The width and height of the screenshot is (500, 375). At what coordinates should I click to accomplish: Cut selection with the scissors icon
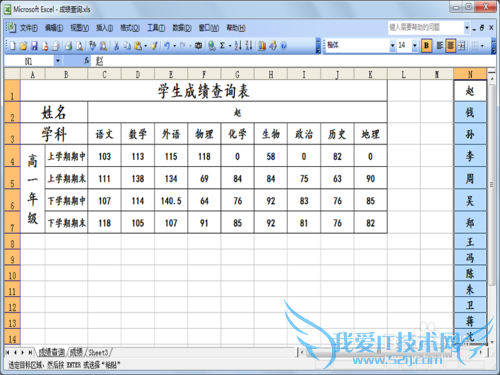point(116,46)
